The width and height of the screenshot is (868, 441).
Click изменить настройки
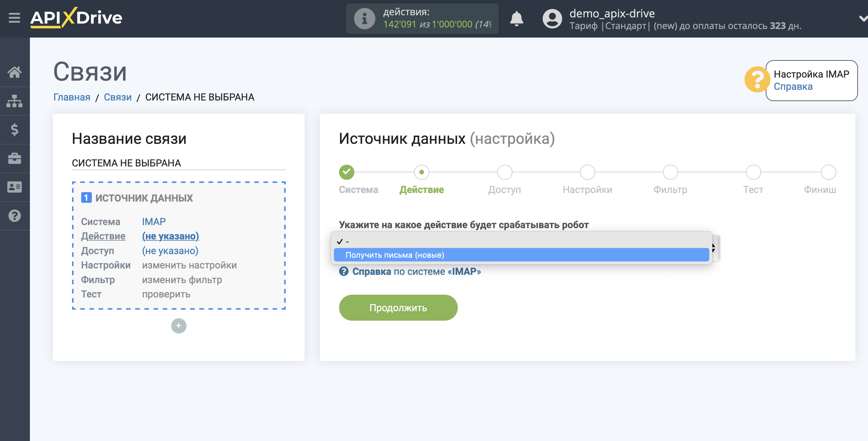tap(189, 265)
